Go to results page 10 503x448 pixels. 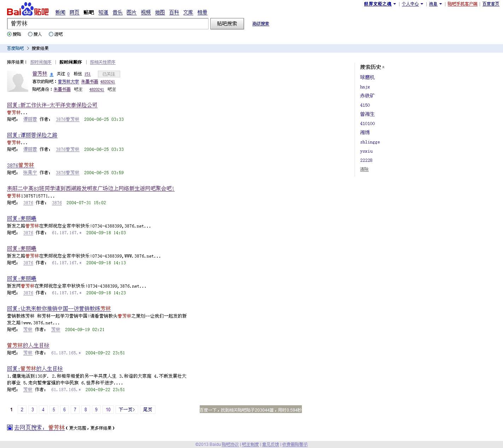(x=108, y=409)
